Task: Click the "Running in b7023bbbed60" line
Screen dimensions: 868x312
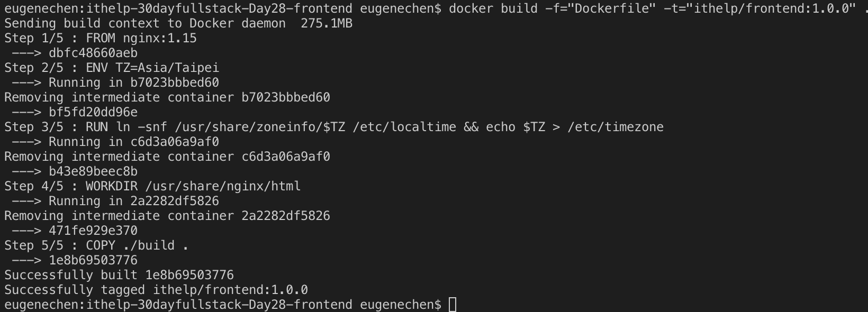Action: (x=133, y=82)
